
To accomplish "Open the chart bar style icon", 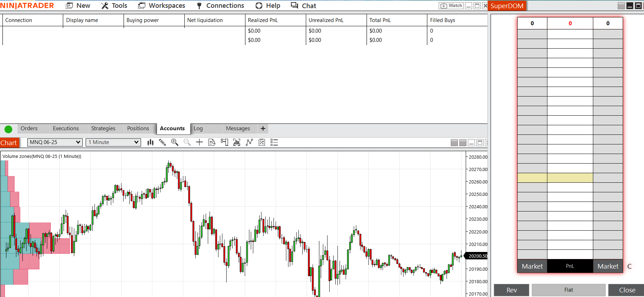I will [151, 142].
